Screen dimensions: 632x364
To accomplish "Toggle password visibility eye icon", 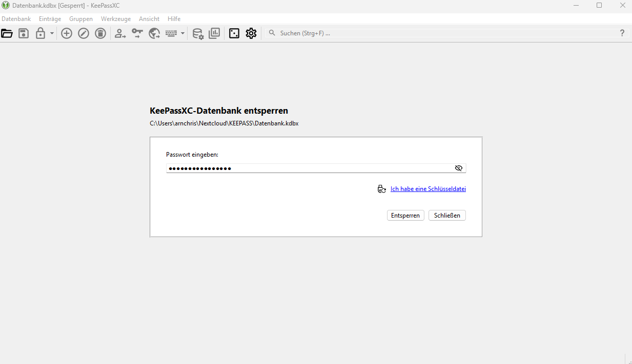I will coord(459,168).
